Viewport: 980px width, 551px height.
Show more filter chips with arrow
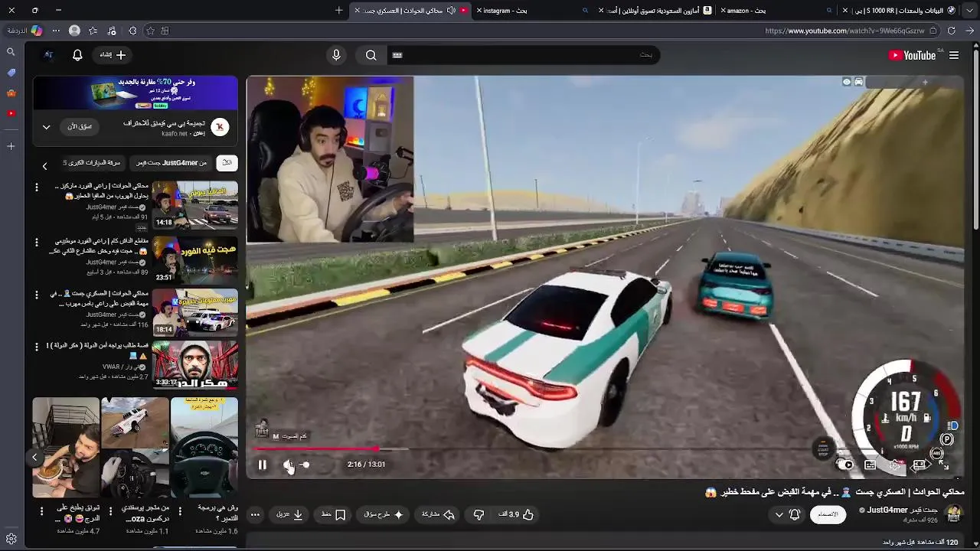click(x=44, y=165)
